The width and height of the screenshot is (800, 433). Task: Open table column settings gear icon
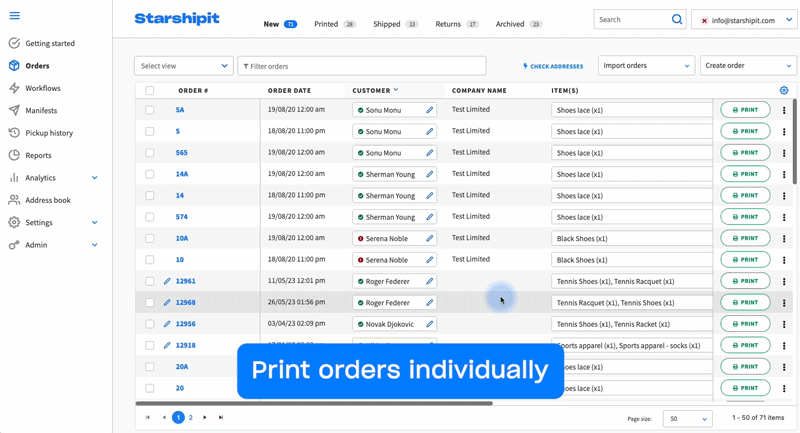point(784,90)
